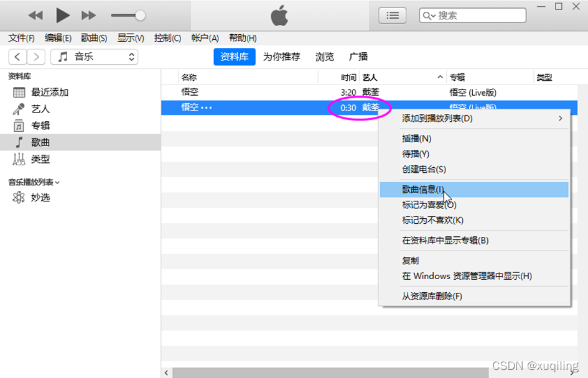This screenshot has width=588, height=378.
Task: Select 最近添加 in the sidebar
Action: (80, 92)
